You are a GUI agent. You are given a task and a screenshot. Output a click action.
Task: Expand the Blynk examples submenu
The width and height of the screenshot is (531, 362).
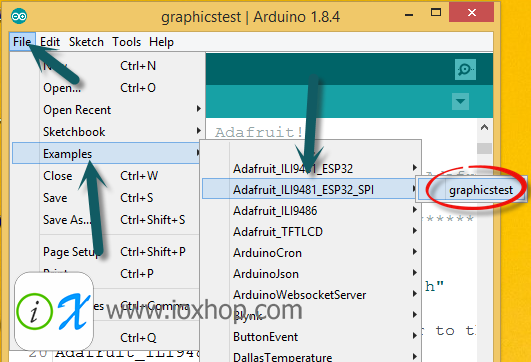pyautogui.click(x=311, y=316)
